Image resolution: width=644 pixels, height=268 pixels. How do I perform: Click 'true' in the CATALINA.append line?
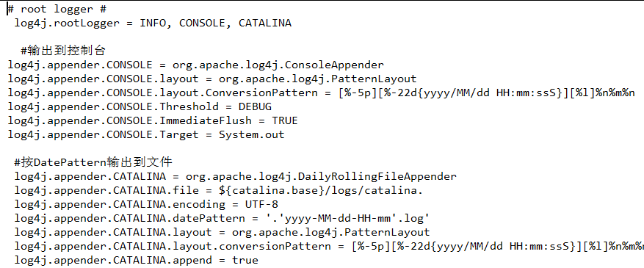(x=245, y=260)
